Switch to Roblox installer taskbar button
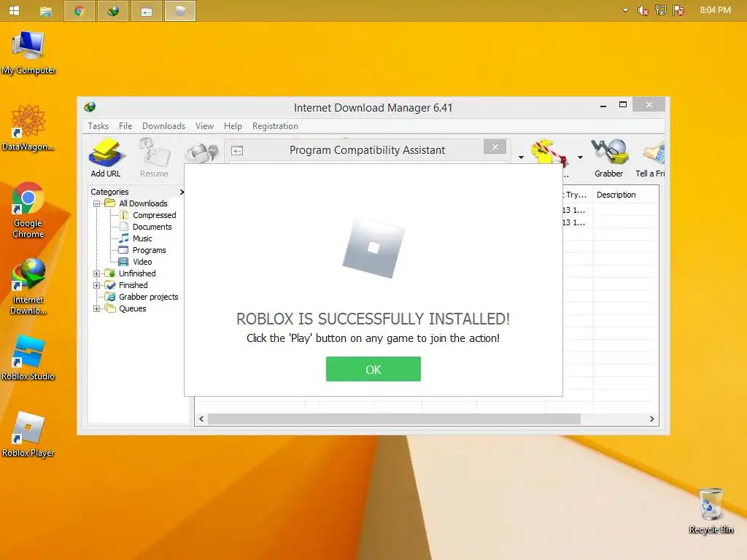The height and width of the screenshot is (560, 747). pyautogui.click(x=180, y=11)
